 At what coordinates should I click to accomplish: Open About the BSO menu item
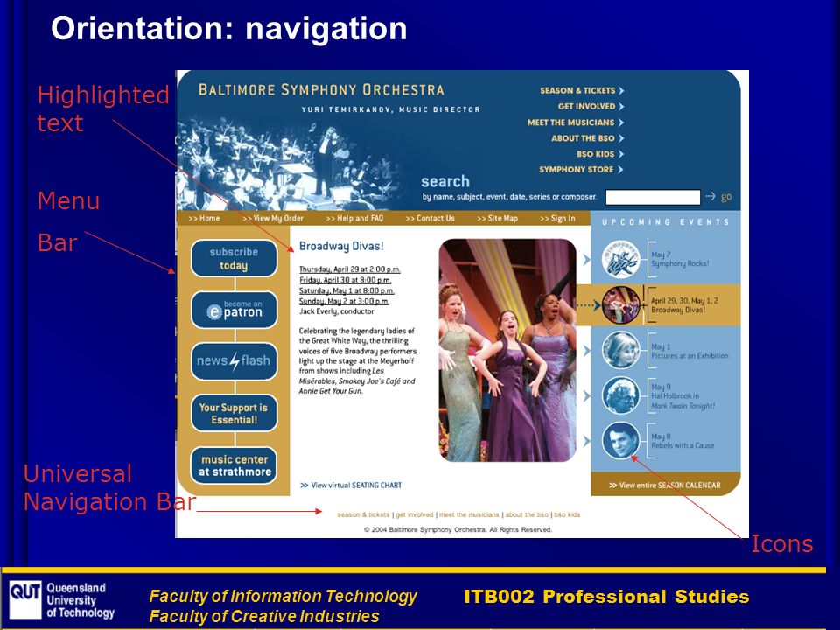tap(583, 138)
